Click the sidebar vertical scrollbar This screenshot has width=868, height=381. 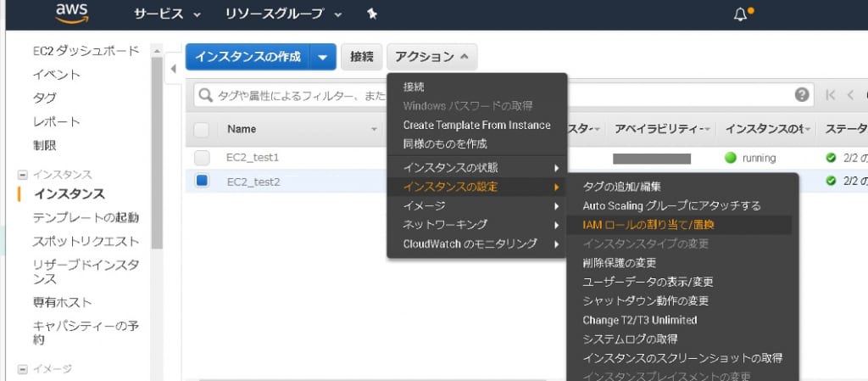pyautogui.click(x=157, y=152)
